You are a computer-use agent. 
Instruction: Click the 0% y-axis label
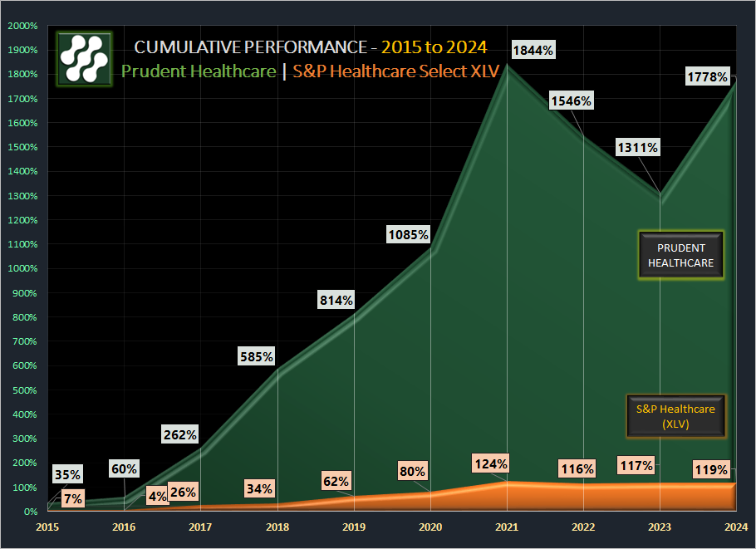pyautogui.click(x=31, y=512)
